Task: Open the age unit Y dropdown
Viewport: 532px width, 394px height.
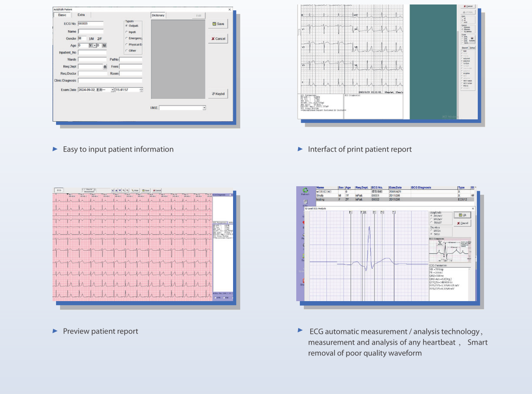Action: coord(95,45)
